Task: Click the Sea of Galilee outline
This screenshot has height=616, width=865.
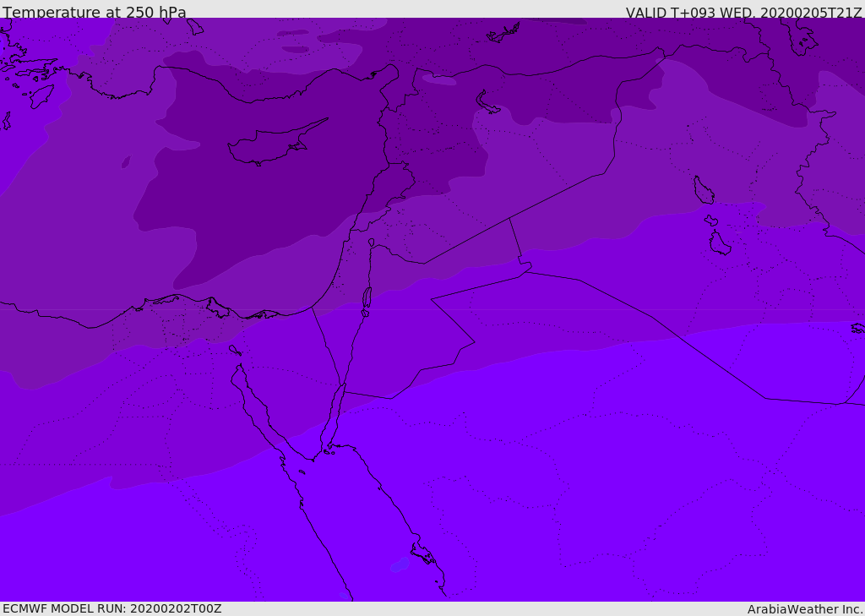Action: coord(372,243)
